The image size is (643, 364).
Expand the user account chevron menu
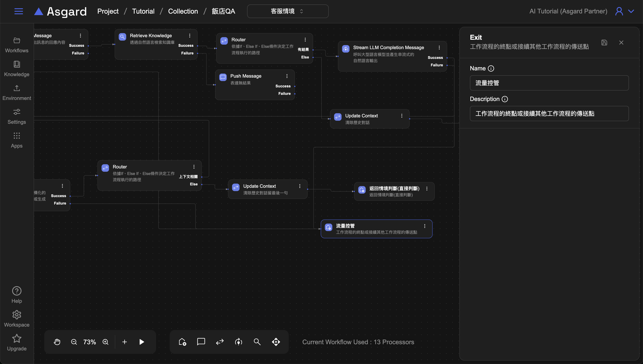click(x=631, y=11)
